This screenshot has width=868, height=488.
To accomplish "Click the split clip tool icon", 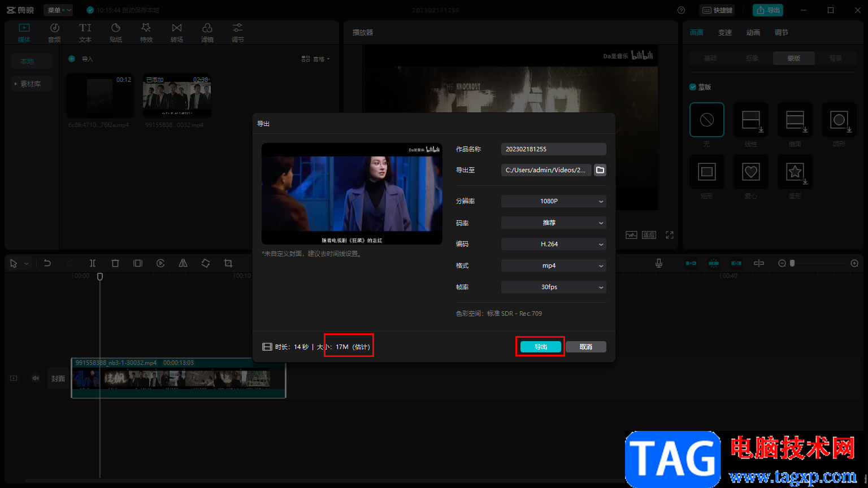I will coord(93,263).
